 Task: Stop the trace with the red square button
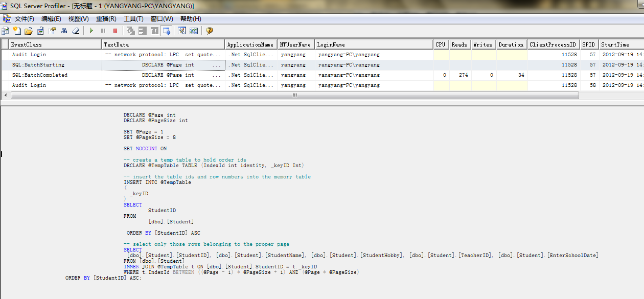point(115,31)
